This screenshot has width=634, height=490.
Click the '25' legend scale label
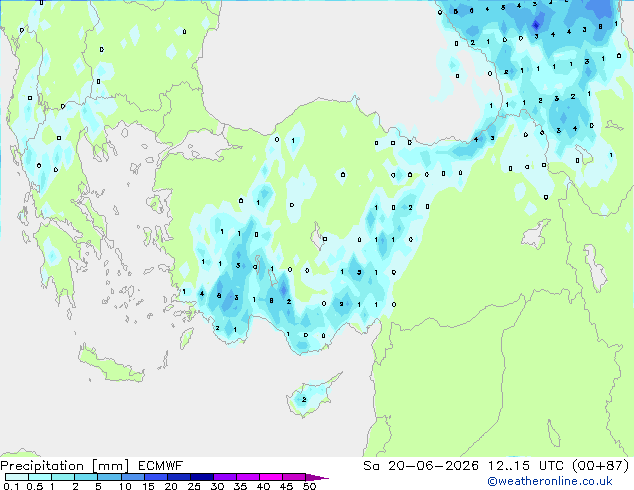tap(194, 486)
